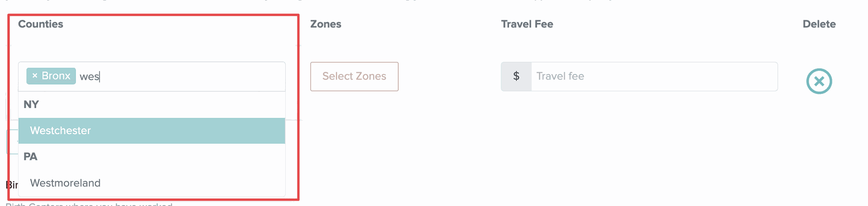Click the NY state group header
Image resolution: width=868 pixels, height=206 pixels.
[31, 104]
